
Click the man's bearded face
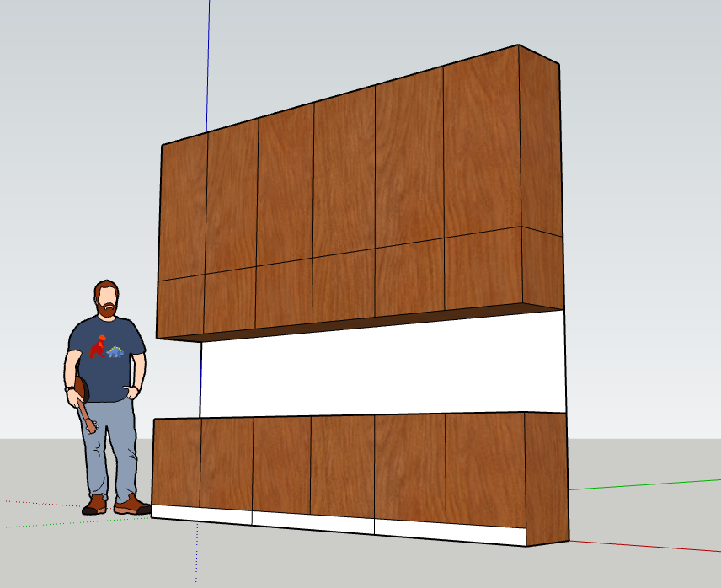[106, 302]
